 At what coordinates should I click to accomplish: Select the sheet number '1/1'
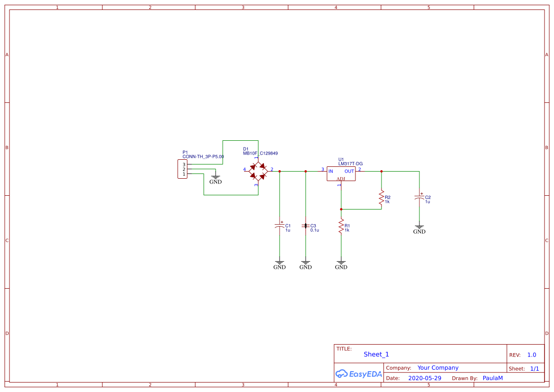(535, 369)
